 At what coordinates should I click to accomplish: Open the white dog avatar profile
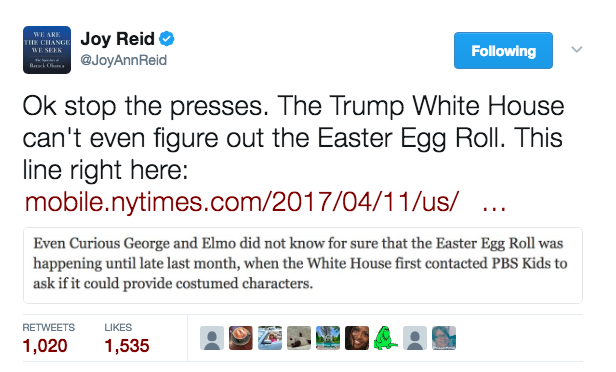tap(299, 338)
